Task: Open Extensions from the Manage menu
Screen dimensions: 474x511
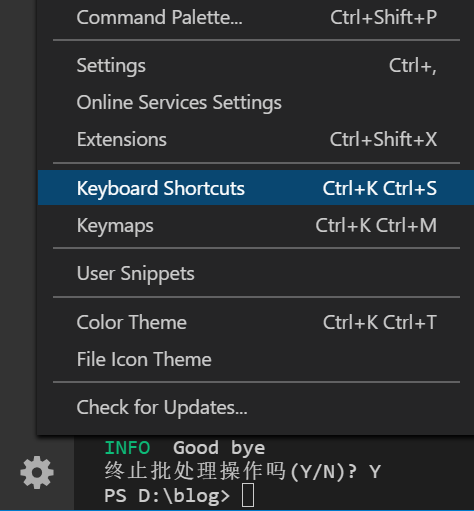Action: [256, 139]
